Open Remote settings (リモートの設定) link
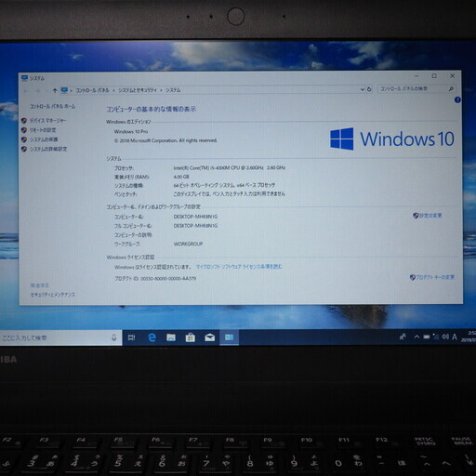This screenshot has height=476, width=476. pyautogui.click(x=43, y=130)
